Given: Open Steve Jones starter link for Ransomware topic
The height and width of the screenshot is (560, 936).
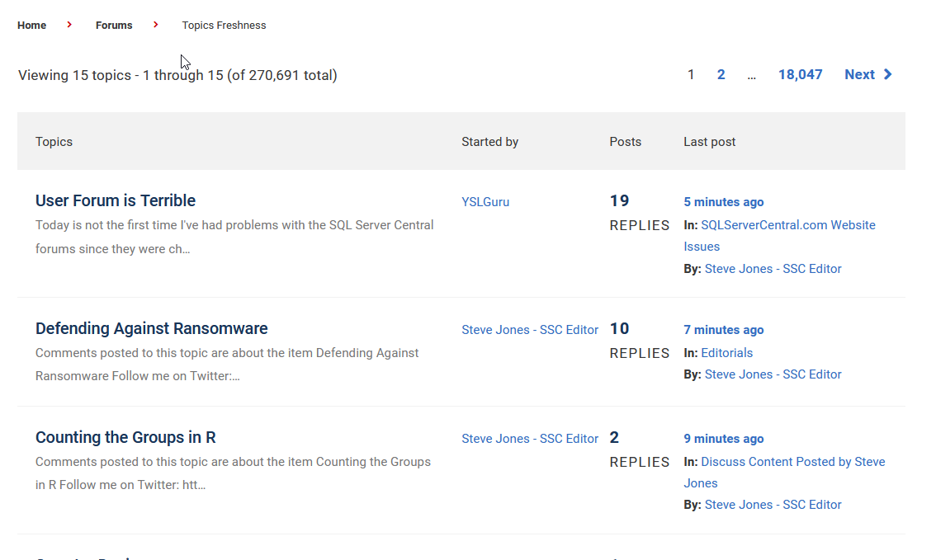Looking at the screenshot, I should (530, 330).
